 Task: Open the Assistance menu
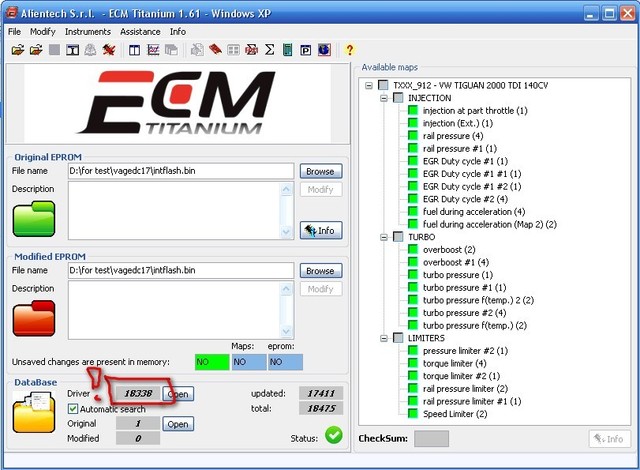pyautogui.click(x=140, y=31)
